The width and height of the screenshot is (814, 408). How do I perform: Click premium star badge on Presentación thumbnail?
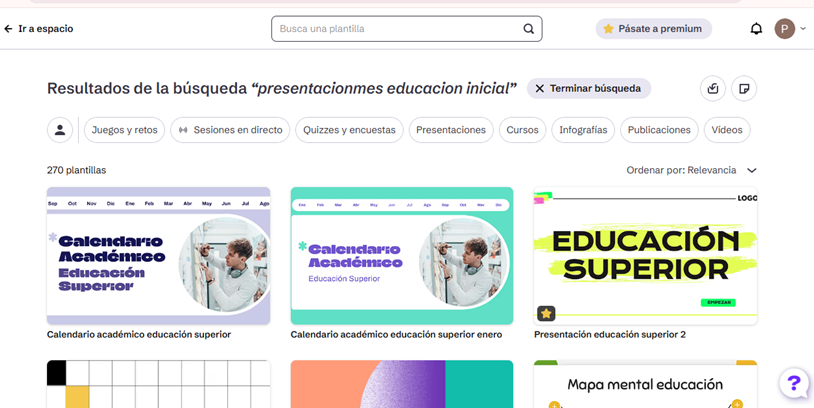click(x=546, y=314)
